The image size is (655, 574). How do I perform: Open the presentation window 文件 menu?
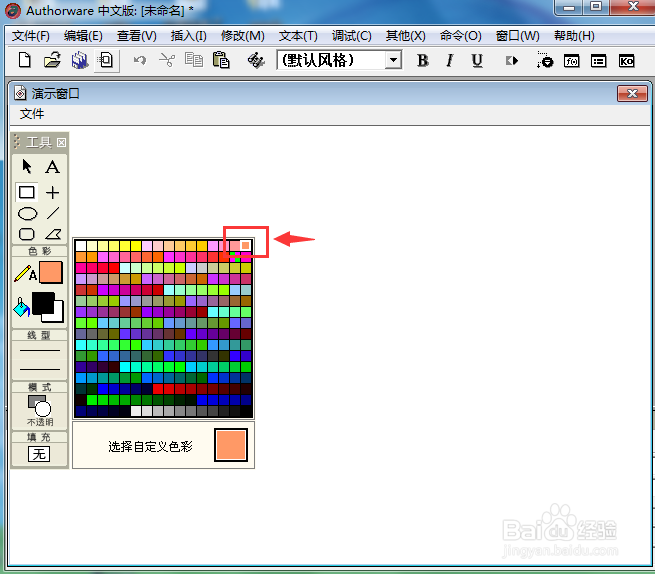pyautogui.click(x=32, y=114)
